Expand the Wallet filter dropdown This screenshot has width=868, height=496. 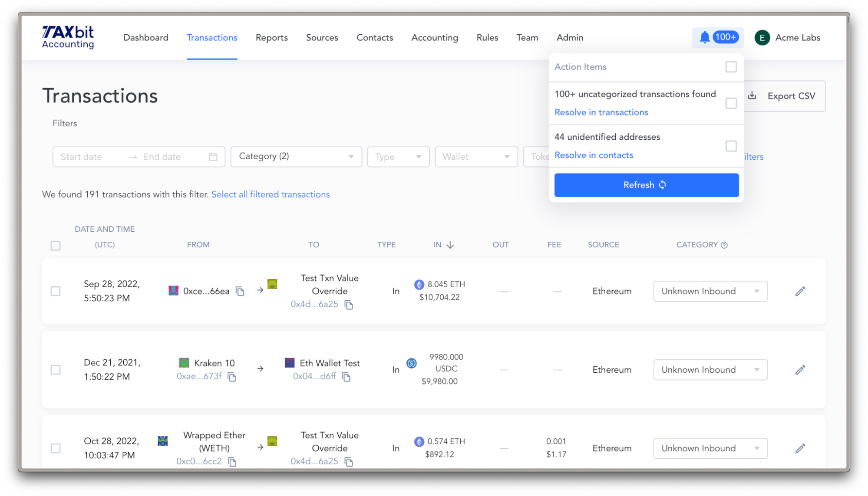(x=476, y=157)
